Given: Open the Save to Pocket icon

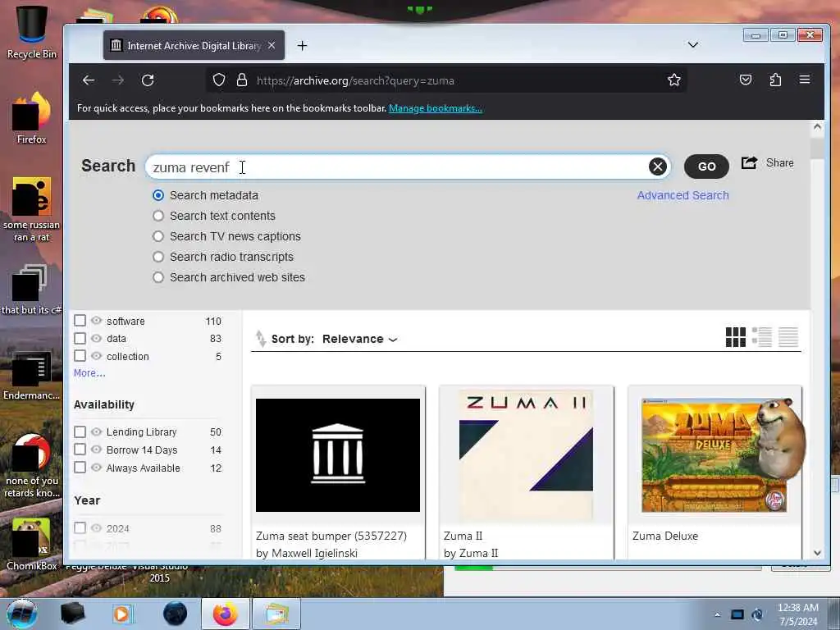Looking at the screenshot, I should pyautogui.click(x=745, y=80).
